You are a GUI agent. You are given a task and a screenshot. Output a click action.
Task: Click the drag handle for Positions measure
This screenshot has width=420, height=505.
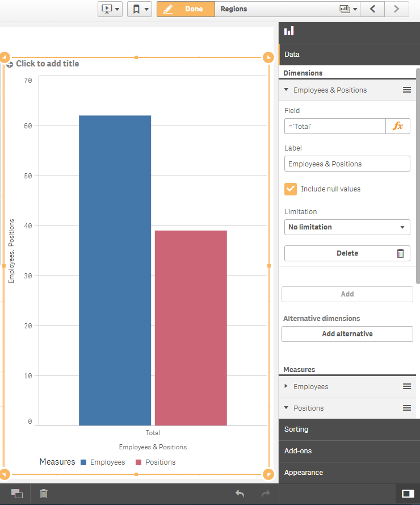(x=407, y=408)
